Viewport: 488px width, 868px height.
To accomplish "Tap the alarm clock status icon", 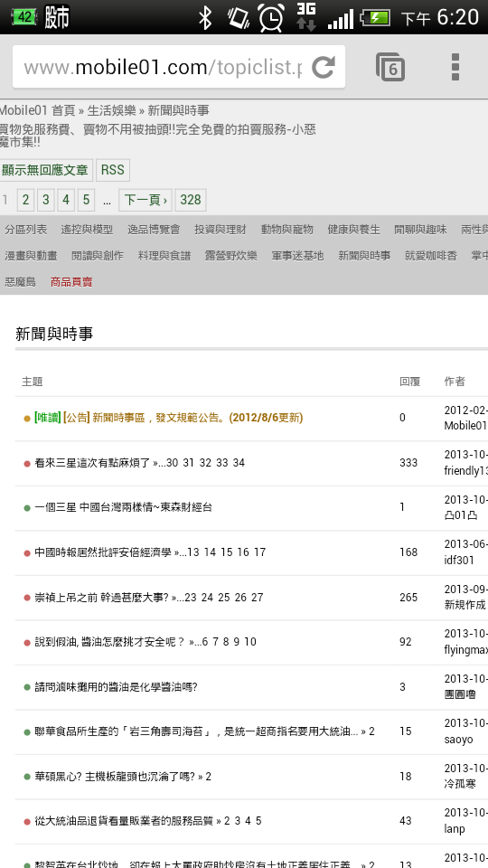I will 271,18.
